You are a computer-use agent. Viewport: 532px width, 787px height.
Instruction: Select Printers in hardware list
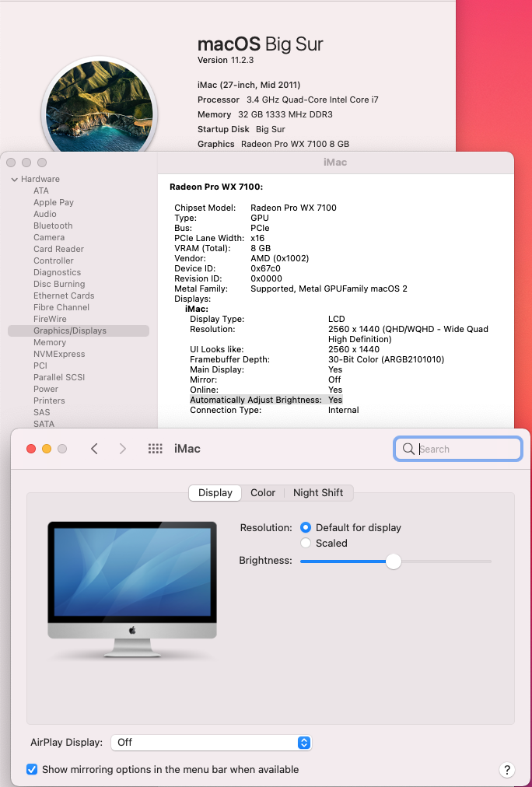(x=49, y=400)
